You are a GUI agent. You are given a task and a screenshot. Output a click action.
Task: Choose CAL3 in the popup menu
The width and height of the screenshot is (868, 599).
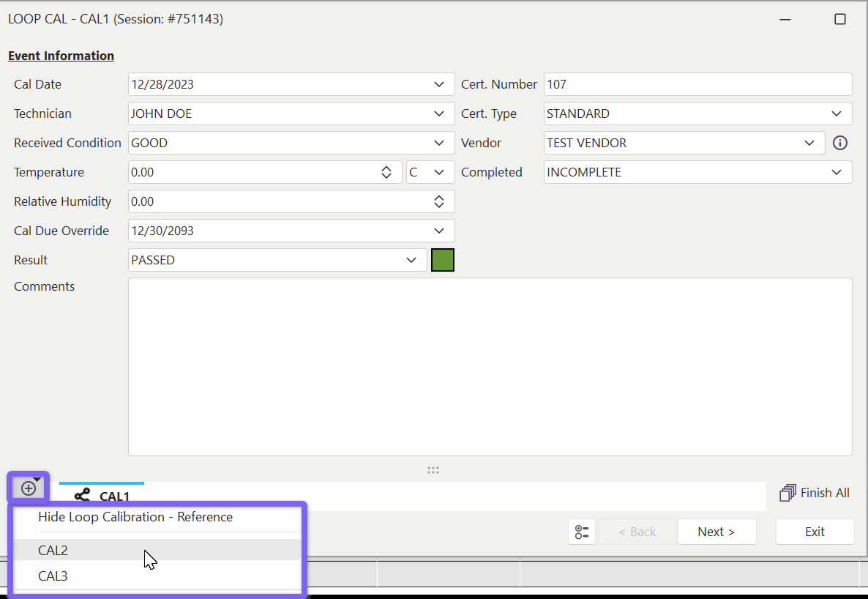click(x=53, y=576)
